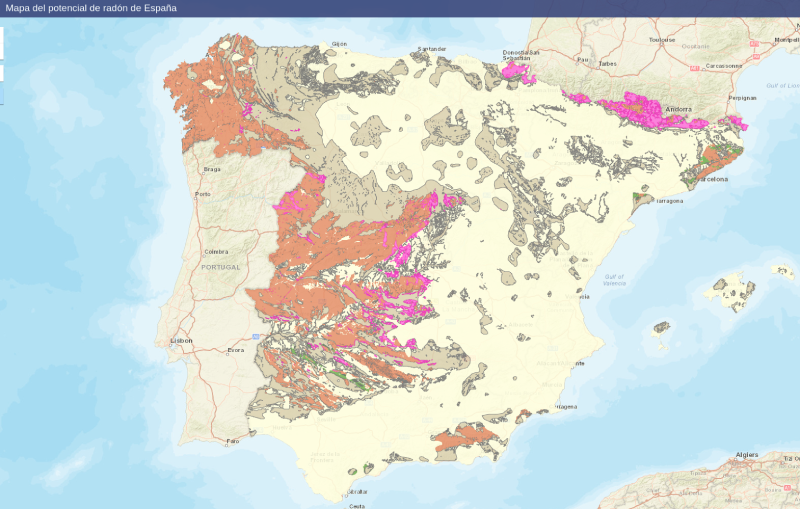This screenshot has width=800, height=509.
Task: Click the Faro city label
Action: pyautogui.click(x=232, y=440)
